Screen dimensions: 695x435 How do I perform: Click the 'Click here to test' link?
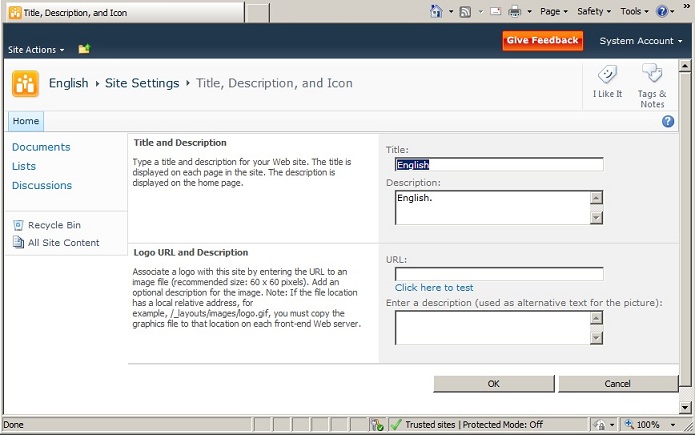point(434,288)
